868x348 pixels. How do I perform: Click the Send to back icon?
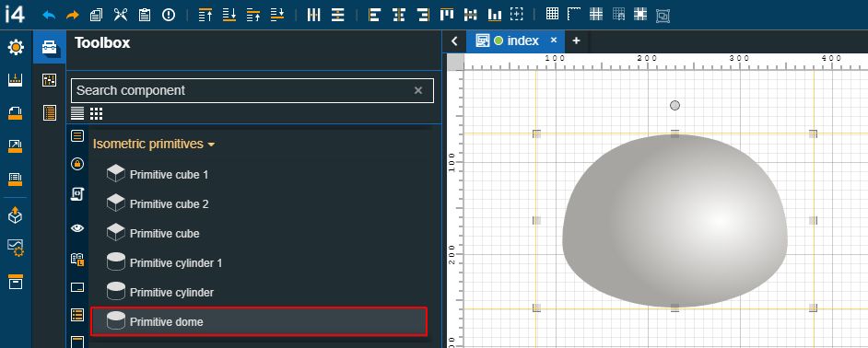tap(229, 15)
